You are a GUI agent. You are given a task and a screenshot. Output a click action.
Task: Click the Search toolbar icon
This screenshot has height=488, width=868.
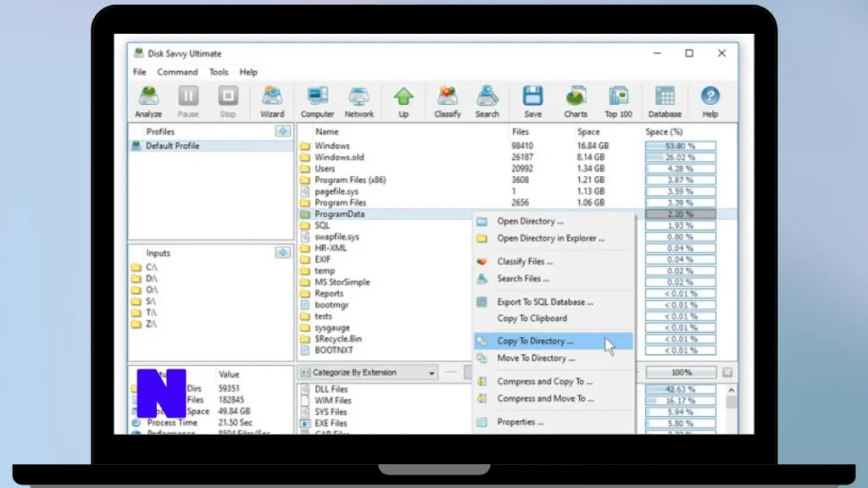pyautogui.click(x=487, y=102)
